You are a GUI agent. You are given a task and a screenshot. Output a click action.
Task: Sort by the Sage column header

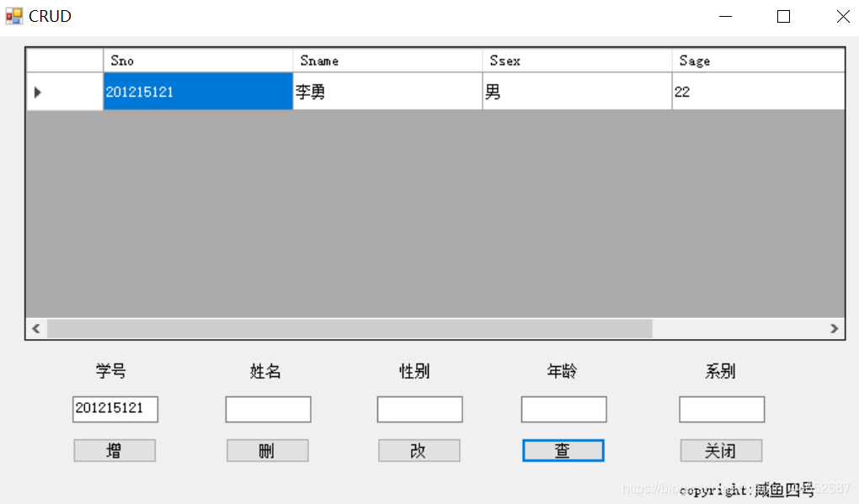[758, 61]
